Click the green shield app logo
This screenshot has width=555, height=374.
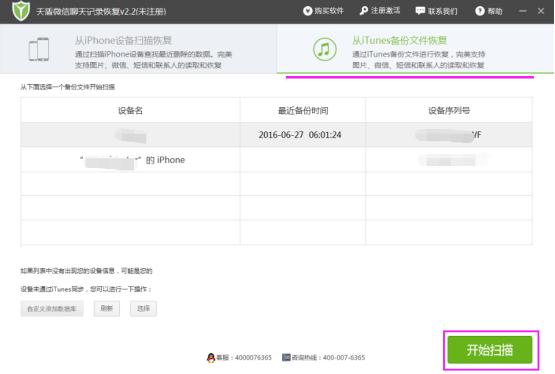click(21, 11)
